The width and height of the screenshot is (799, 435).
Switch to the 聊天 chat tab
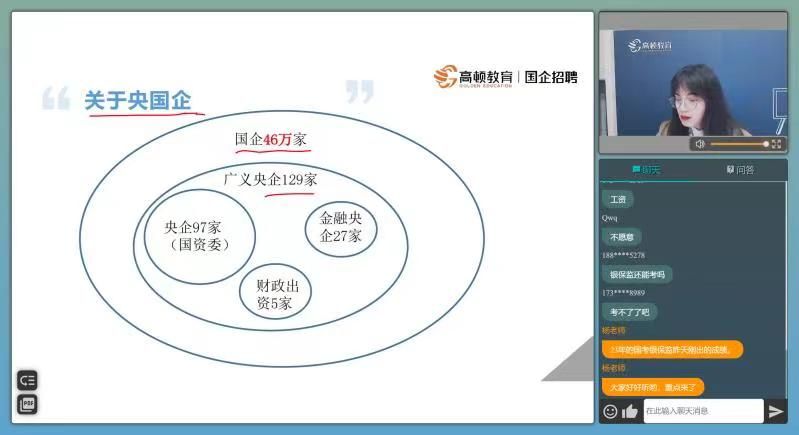645,170
